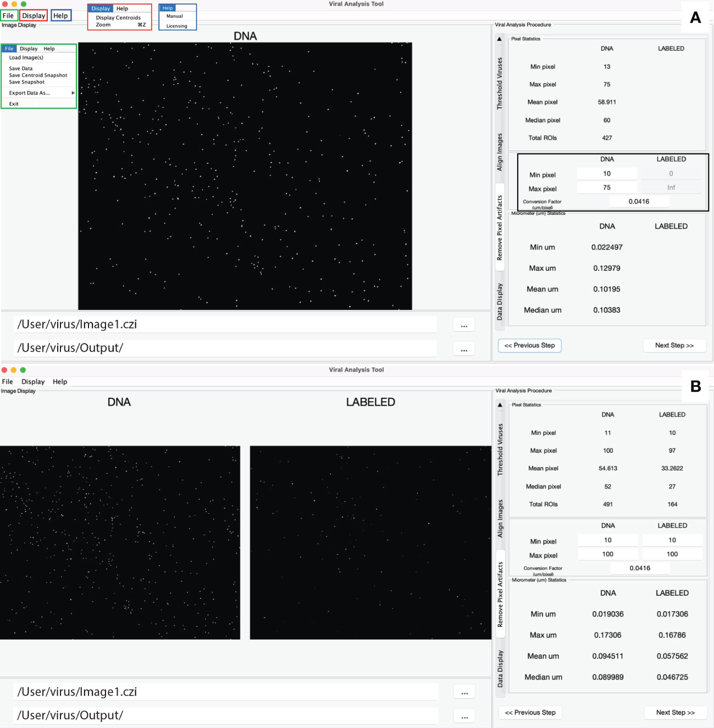The height and width of the screenshot is (728, 714).
Task: Select Load Image(s) in the File menu
Action: coord(26,58)
